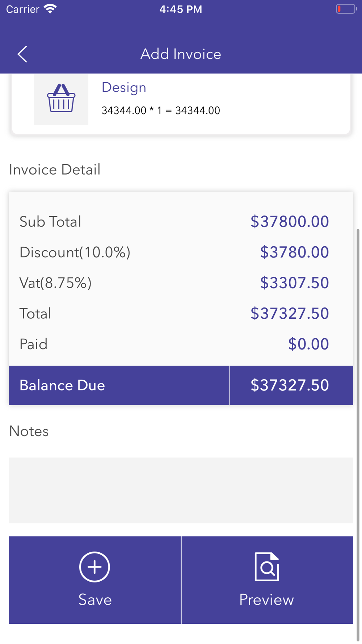
Task: Edit the Vat(8.75%) row
Action: (181, 283)
